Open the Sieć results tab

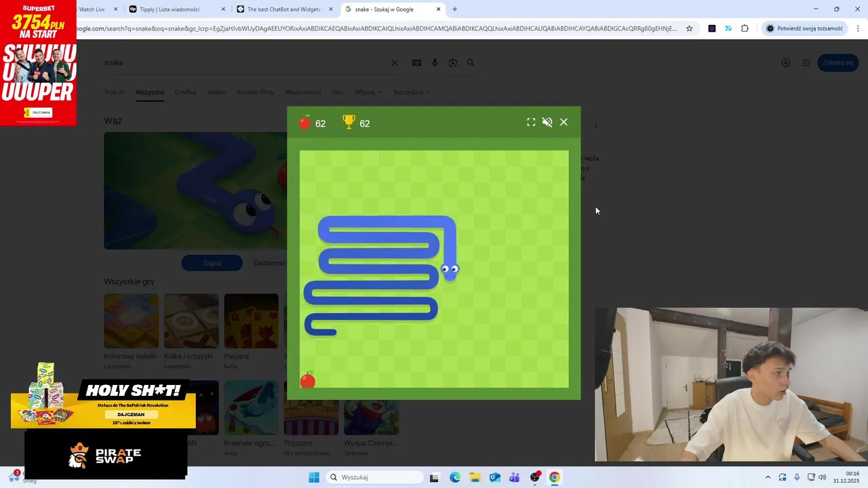tap(338, 92)
